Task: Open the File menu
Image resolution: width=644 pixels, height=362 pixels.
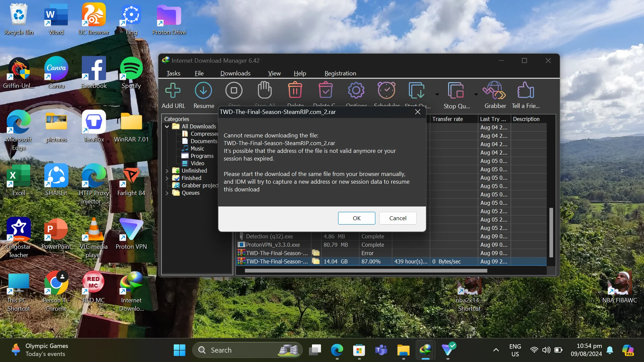Action: tap(199, 73)
